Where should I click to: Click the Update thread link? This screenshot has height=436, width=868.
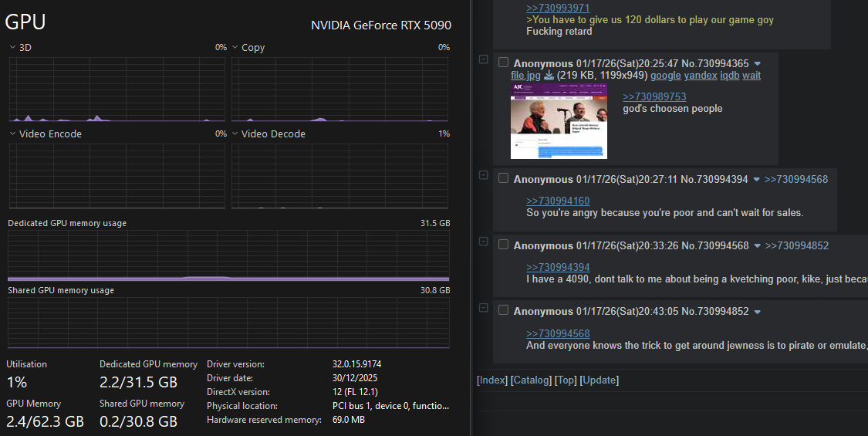599,380
